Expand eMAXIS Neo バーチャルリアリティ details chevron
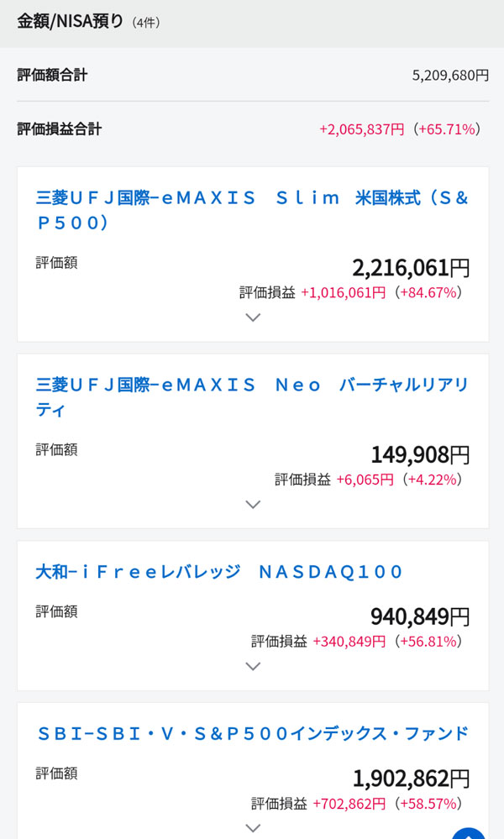This screenshot has width=504, height=839. click(x=253, y=505)
